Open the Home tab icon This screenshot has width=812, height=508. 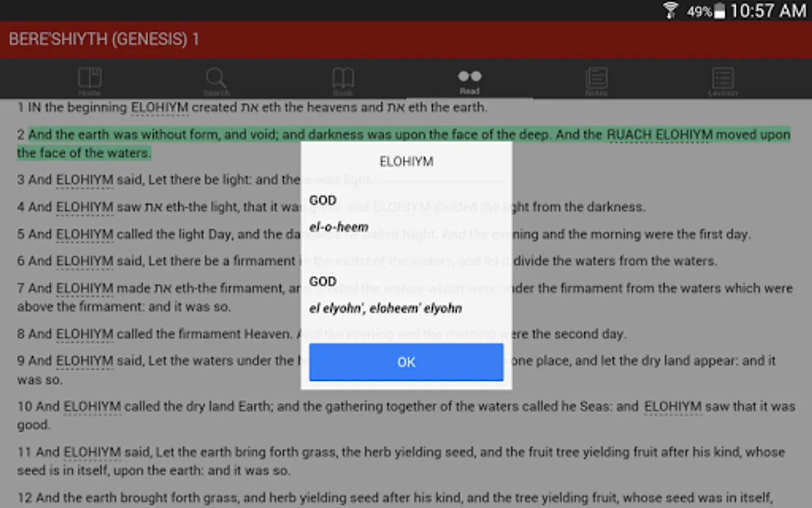click(90, 81)
